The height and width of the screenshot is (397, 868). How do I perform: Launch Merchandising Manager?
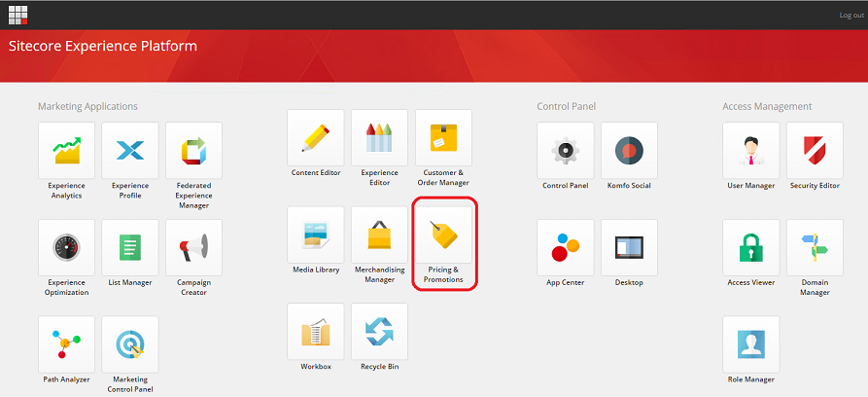tap(380, 235)
